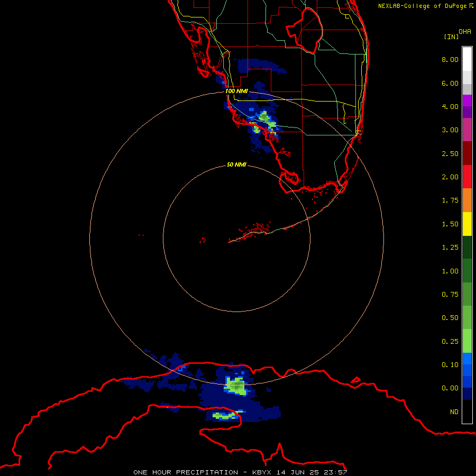Click the 3.00 legend value
The height and width of the screenshot is (476, 476).
450,130
